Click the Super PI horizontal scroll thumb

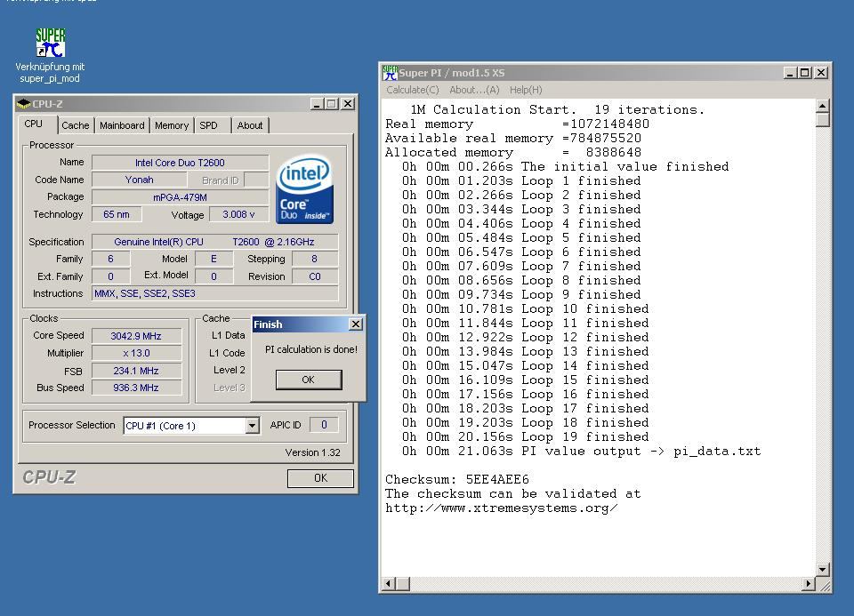[x=402, y=584]
